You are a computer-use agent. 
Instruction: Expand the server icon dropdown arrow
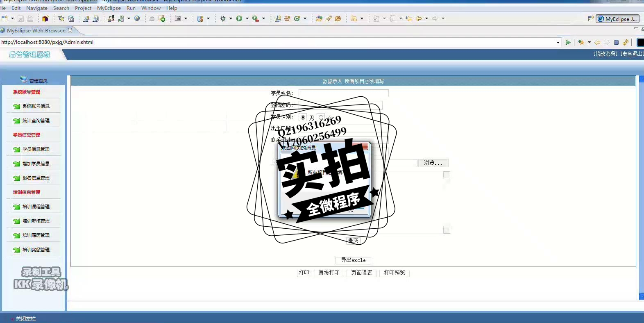pos(129,18)
